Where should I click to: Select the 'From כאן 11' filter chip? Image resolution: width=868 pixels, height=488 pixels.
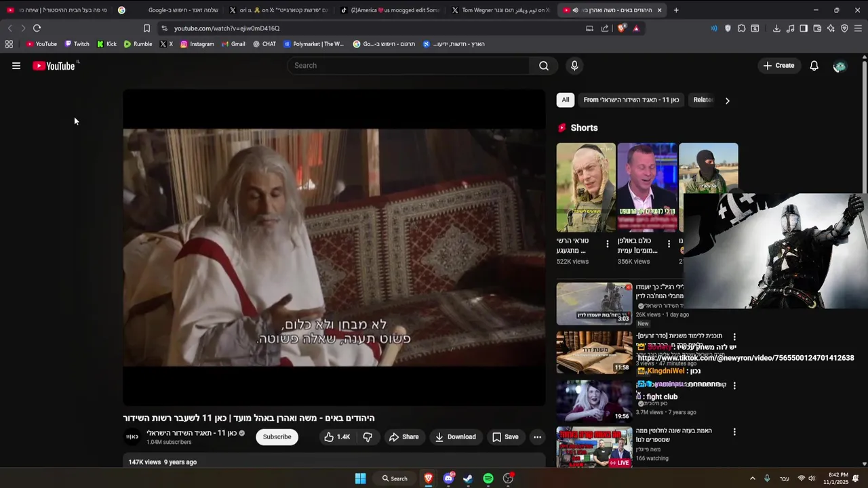pyautogui.click(x=631, y=100)
